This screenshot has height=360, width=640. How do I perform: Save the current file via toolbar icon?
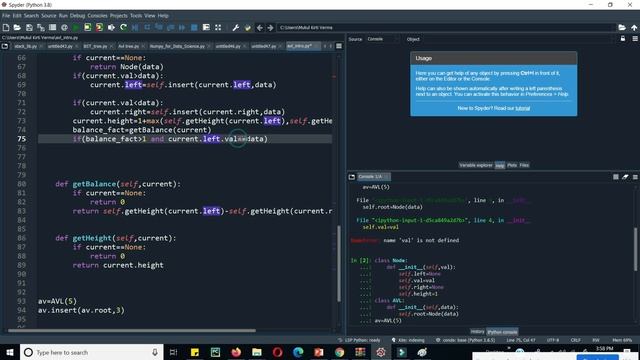(29, 27)
